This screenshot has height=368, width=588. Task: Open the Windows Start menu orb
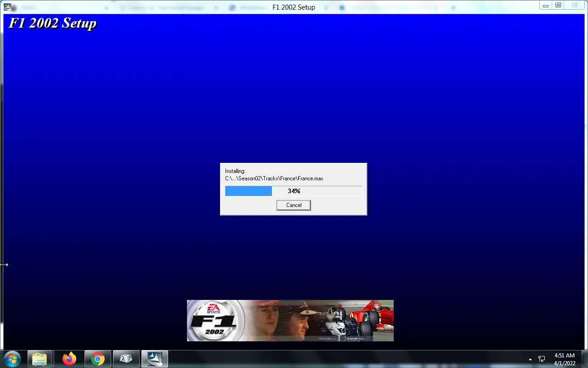(x=12, y=358)
